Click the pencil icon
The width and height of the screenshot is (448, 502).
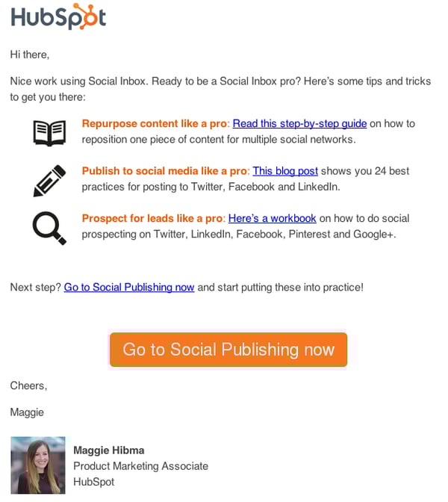(49, 181)
